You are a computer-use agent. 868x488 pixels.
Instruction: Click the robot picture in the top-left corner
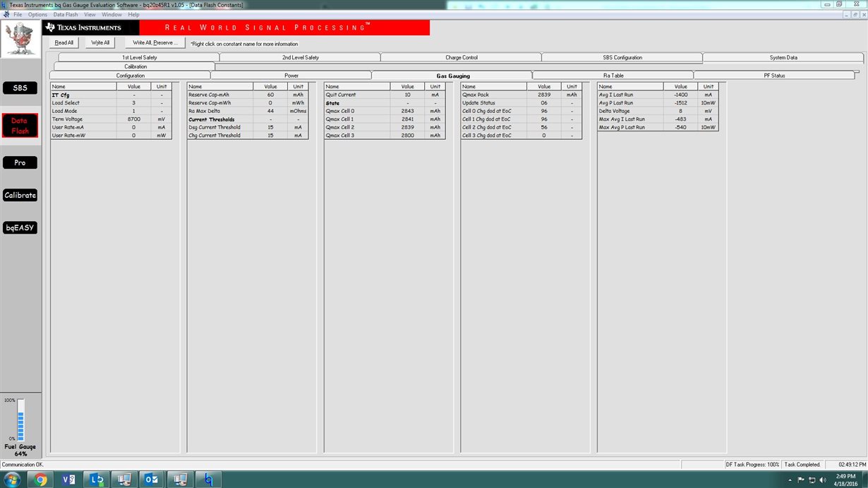20,40
